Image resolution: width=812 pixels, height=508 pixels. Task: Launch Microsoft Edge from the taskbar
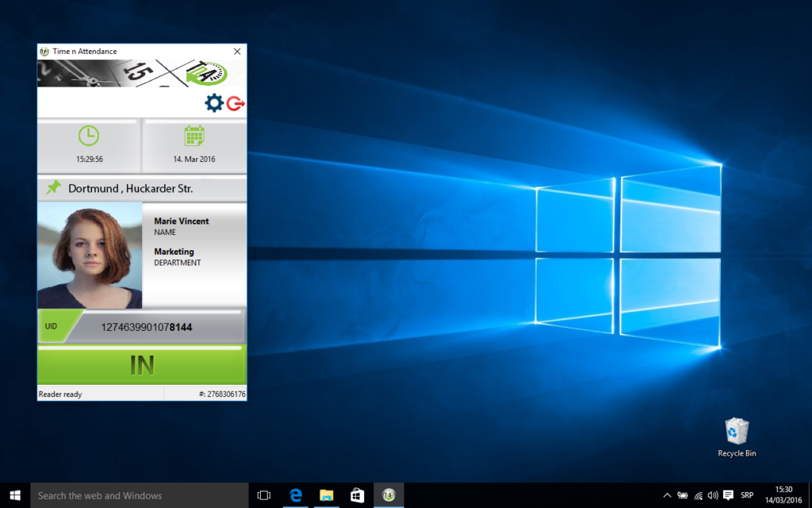(296, 495)
